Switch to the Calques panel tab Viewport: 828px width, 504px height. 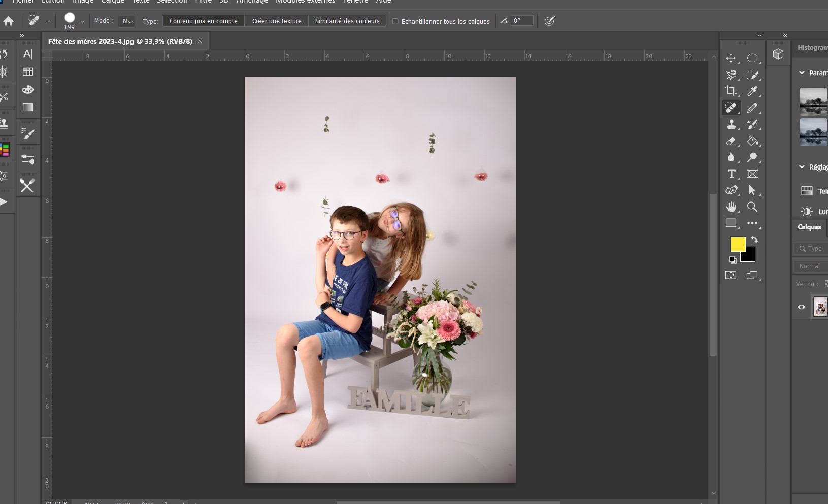tap(809, 227)
